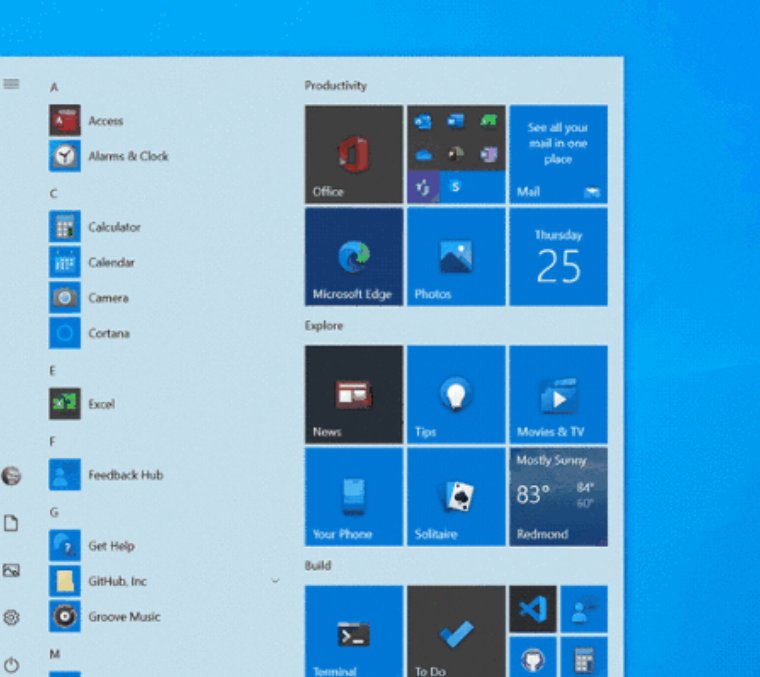This screenshot has height=677, width=760.
Task: Open the Office tile
Action: (354, 154)
